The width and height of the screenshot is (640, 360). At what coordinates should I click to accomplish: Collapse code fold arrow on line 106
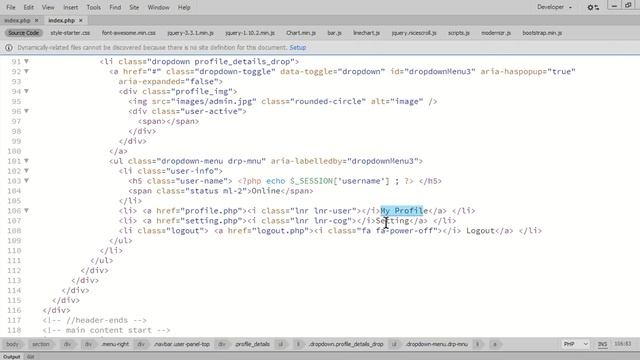coord(26,211)
